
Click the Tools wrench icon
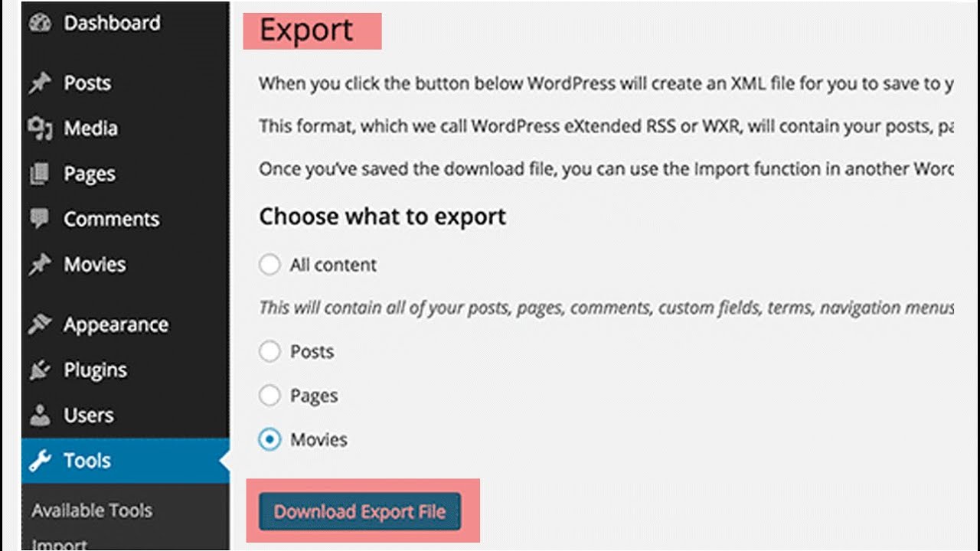[x=40, y=461]
